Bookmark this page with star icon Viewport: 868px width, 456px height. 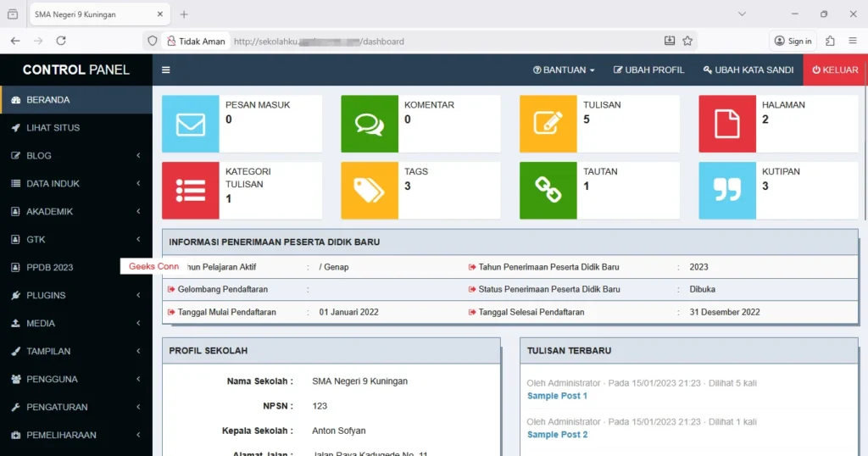click(687, 41)
